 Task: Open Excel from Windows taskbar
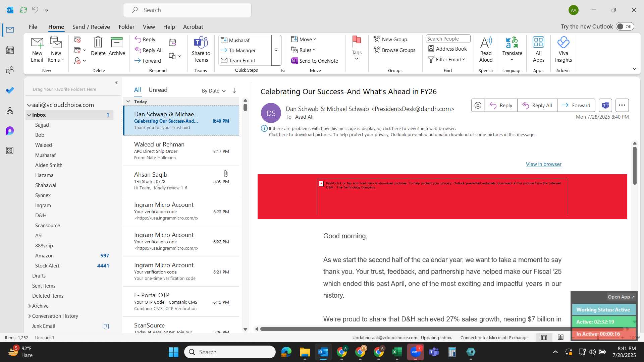397,352
